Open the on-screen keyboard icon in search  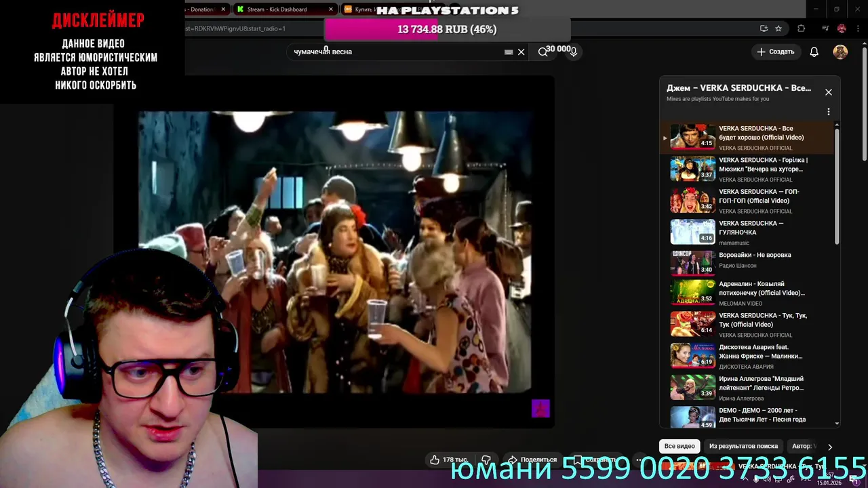[x=509, y=52]
